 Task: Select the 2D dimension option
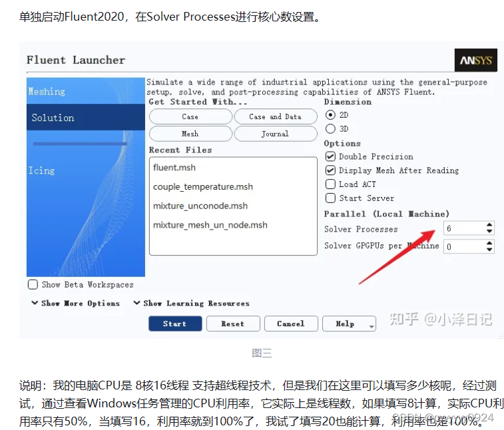(x=330, y=114)
